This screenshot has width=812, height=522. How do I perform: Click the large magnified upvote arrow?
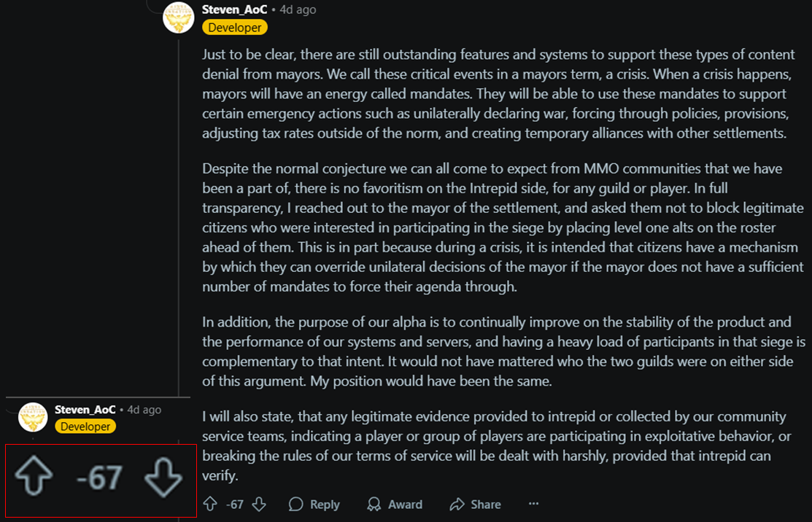click(33, 478)
